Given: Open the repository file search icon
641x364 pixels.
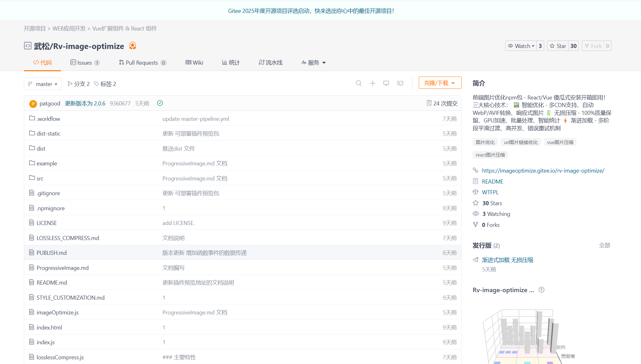Looking at the screenshot, I should tap(359, 83).
